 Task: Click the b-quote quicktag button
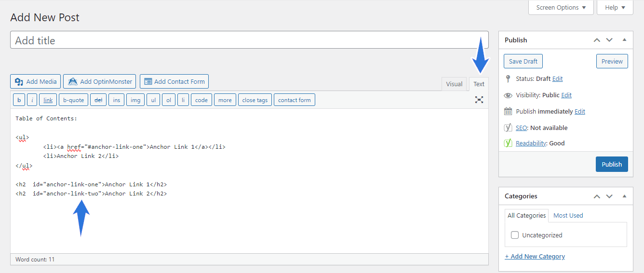point(74,100)
